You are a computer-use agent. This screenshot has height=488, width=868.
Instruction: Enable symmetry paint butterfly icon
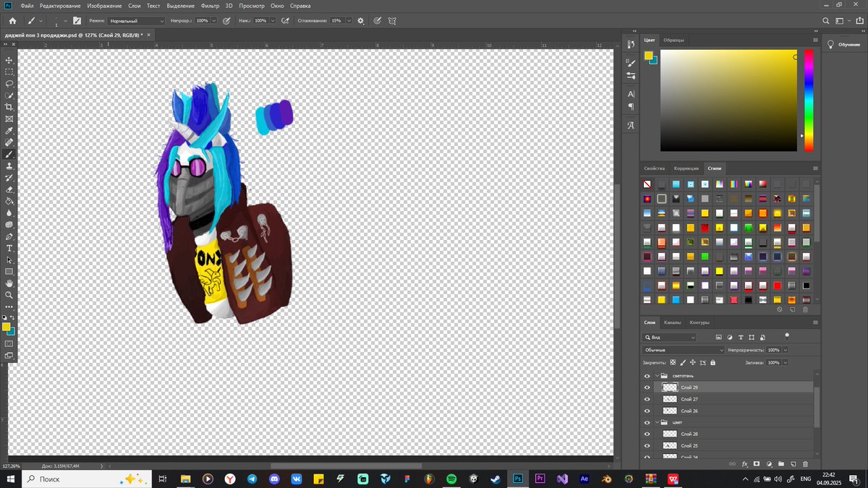[x=392, y=20]
